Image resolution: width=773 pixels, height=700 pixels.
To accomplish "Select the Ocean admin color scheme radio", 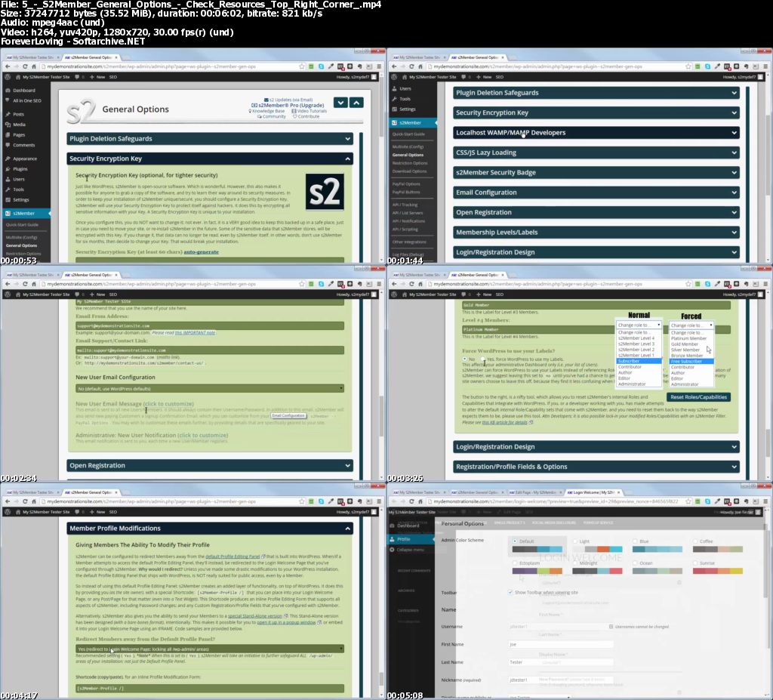I will (635, 563).
